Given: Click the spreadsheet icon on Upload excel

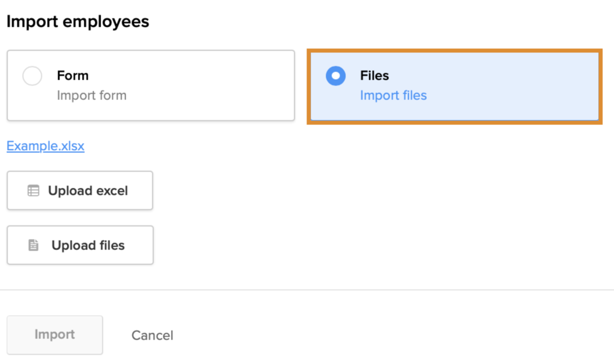Looking at the screenshot, I should (x=33, y=191).
